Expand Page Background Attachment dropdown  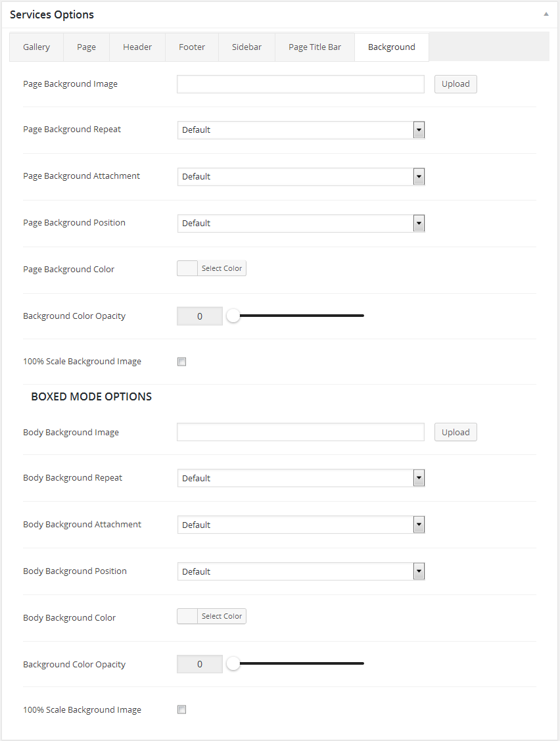(301, 177)
